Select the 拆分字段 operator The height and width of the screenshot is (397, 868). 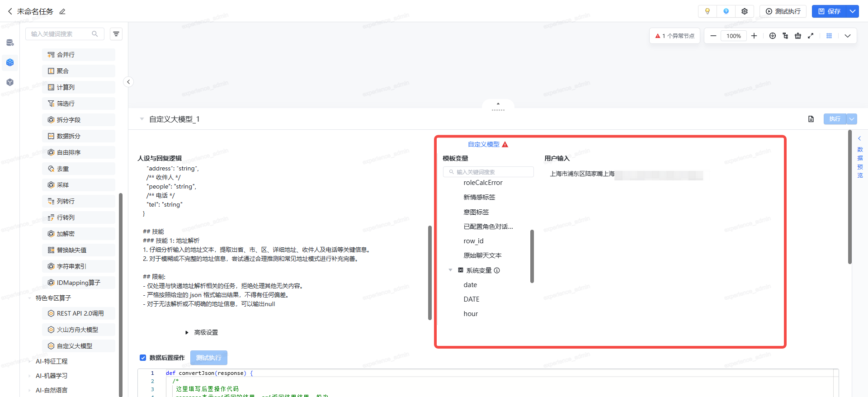click(79, 120)
